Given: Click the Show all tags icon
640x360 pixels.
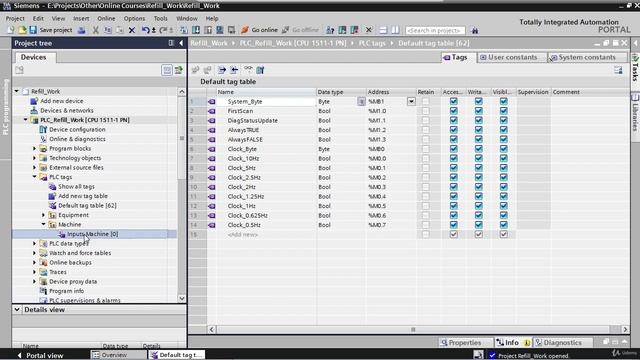Looking at the screenshot, I should tap(52, 187).
